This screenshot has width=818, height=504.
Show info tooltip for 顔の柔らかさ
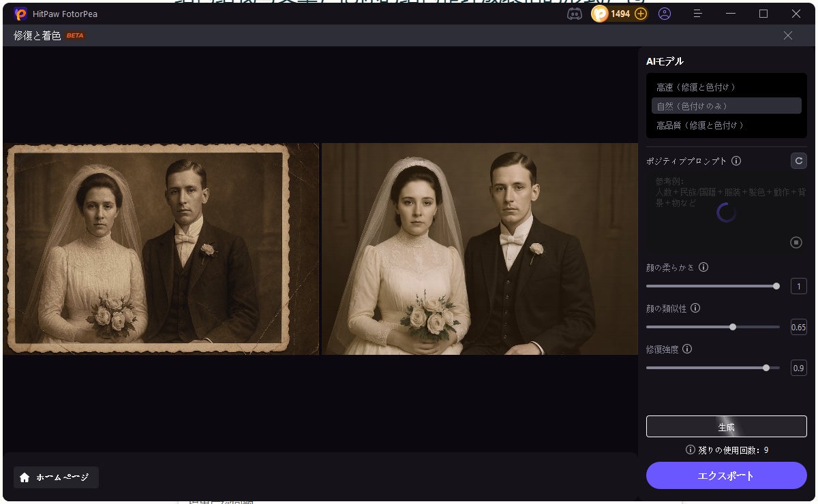pos(703,268)
